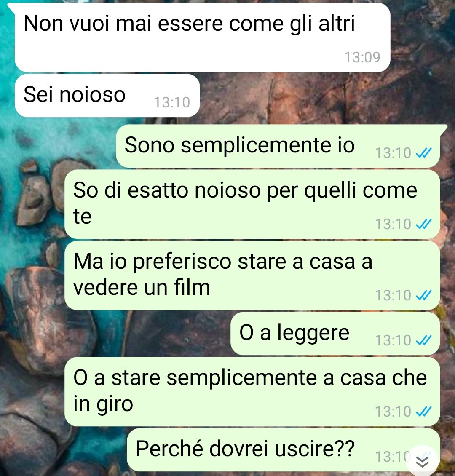Tap read receipt ticks on "Sono semplicemente io"
Screen dimensions: 455x476
click(423, 153)
